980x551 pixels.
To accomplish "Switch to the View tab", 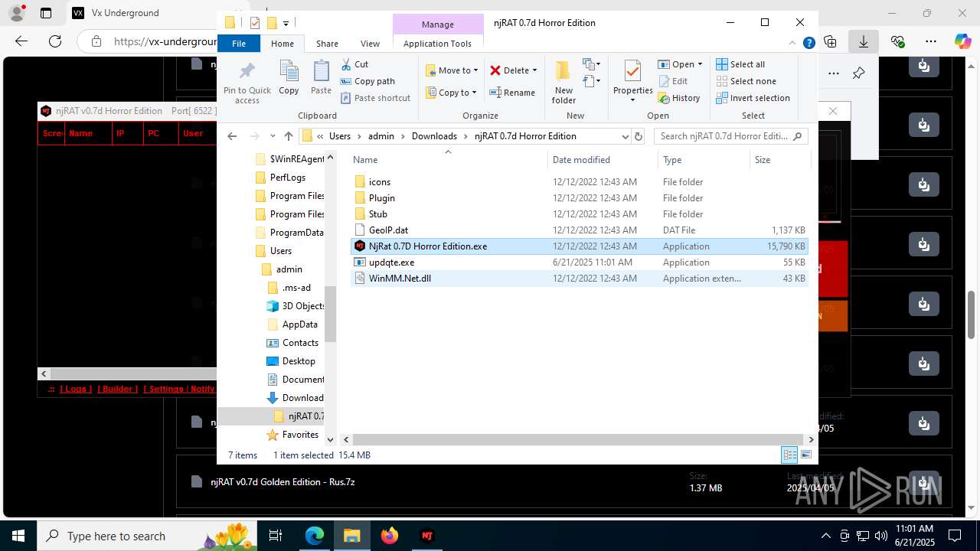I will (370, 44).
